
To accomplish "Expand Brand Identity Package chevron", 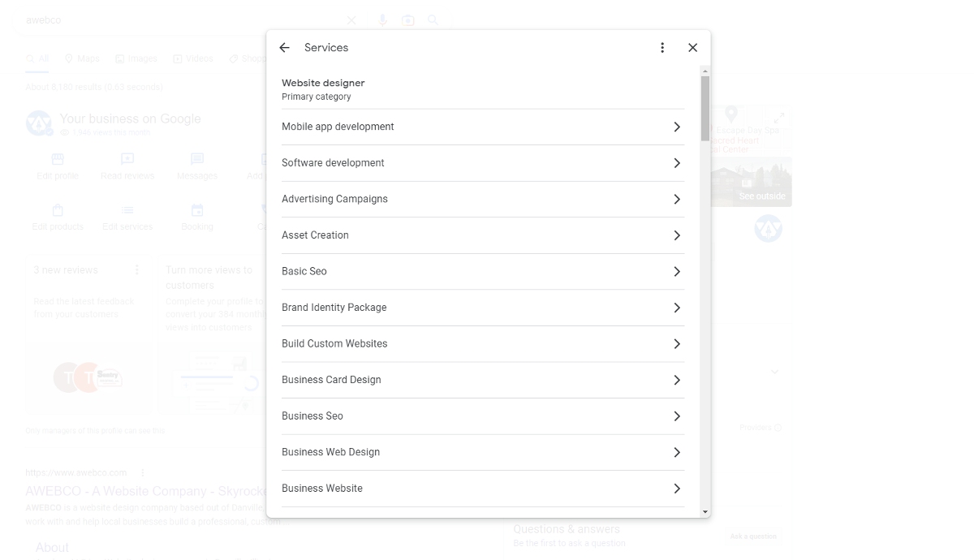I will tap(677, 308).
